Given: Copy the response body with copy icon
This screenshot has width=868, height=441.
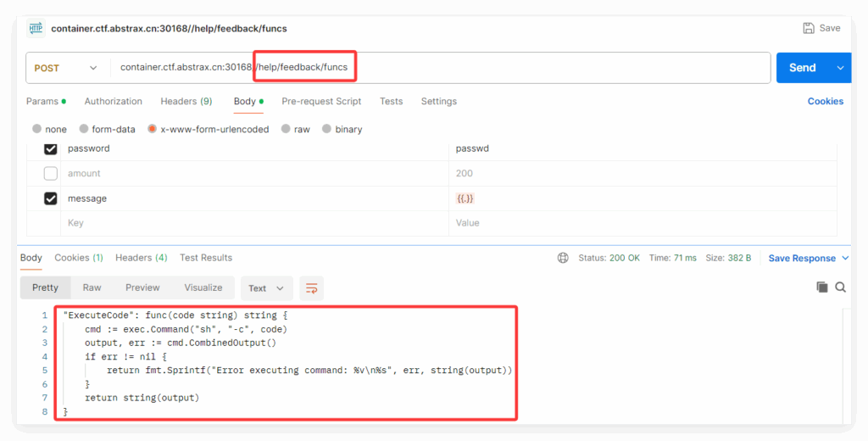Looking at the screenshot, I should pyautogui.click(x=821, y=287).
